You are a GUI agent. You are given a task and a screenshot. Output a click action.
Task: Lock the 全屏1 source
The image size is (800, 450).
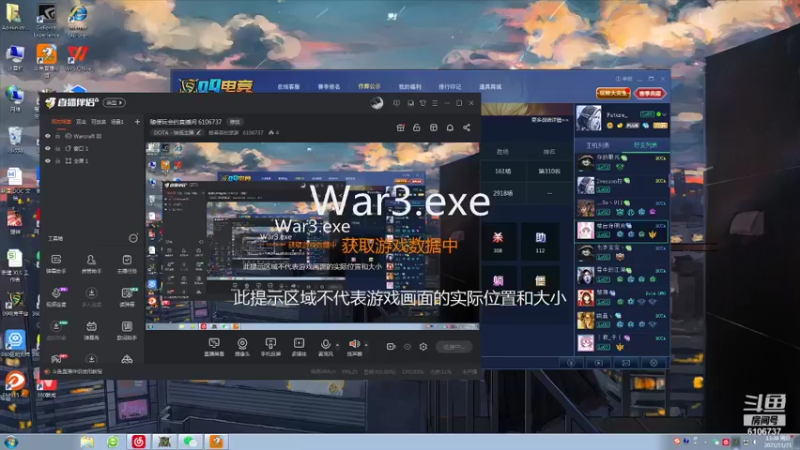[x=58, y=161]
